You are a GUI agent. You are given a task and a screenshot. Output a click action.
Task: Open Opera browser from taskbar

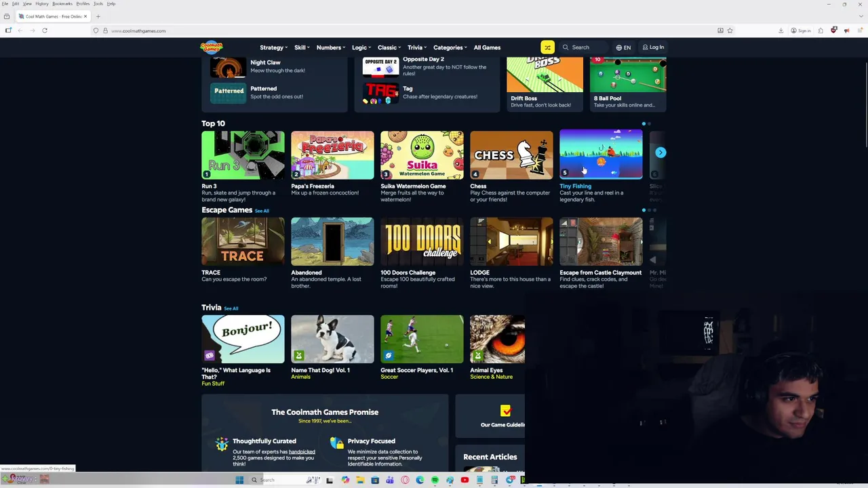(x=405, y=480)
